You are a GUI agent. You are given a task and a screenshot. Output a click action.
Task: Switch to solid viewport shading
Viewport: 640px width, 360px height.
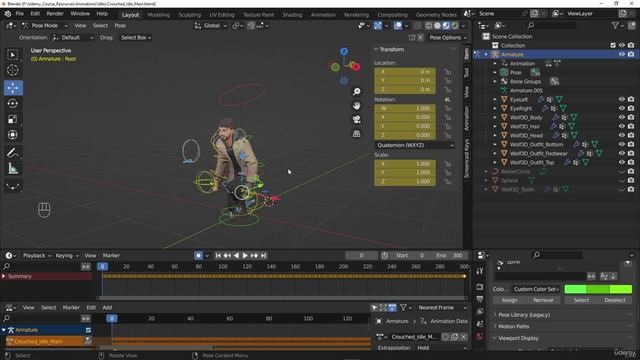[437, 26]
